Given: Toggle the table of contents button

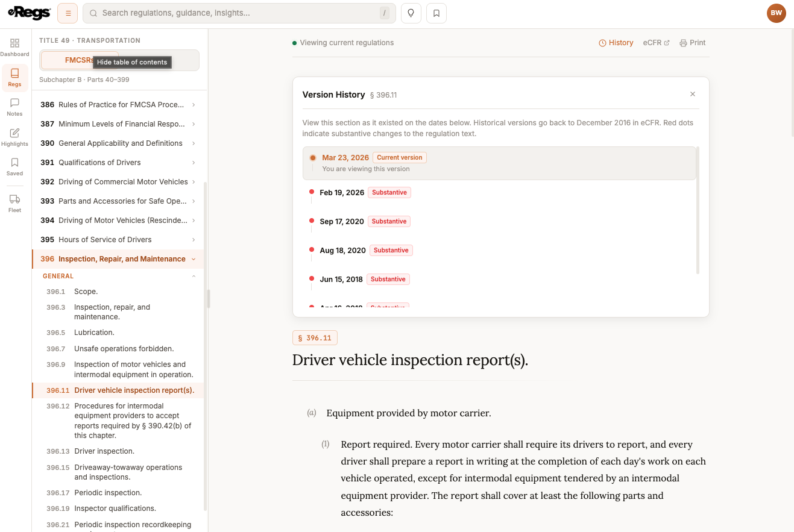Looking at the screenshot, I should click(68, 13).
